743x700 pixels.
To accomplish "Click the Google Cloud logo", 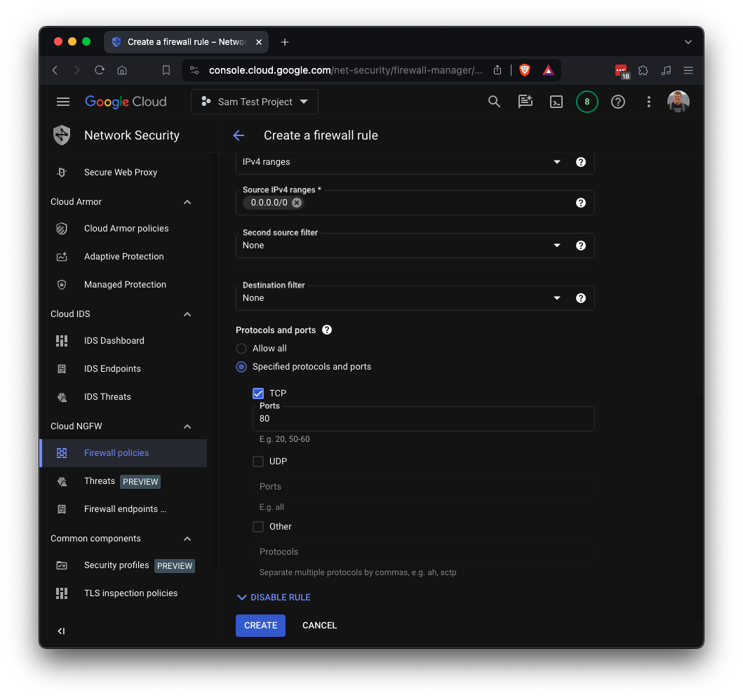I will 126,102.
